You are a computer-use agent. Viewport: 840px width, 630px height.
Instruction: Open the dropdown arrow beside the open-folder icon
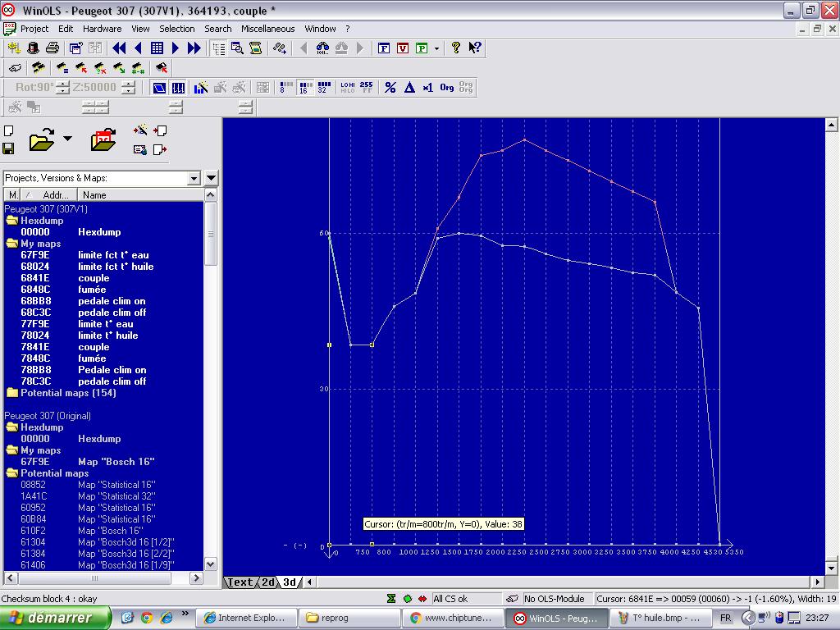point(68,139)
